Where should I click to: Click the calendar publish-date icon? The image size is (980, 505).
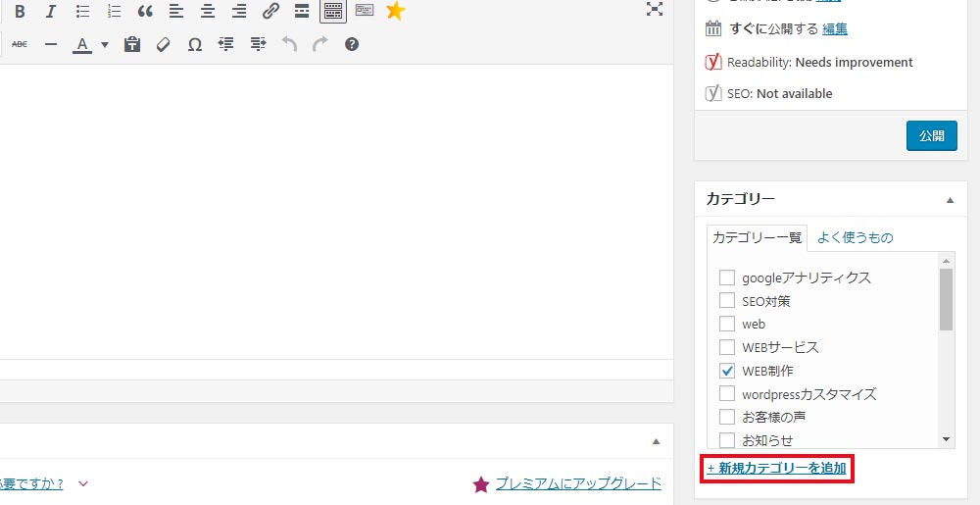pyautogui.click(x=713, y=28)
